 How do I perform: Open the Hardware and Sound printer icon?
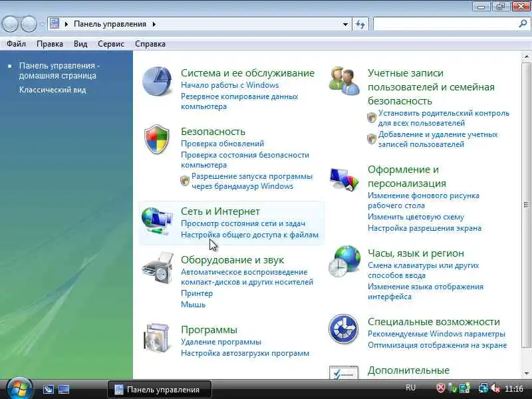[158, 268]
